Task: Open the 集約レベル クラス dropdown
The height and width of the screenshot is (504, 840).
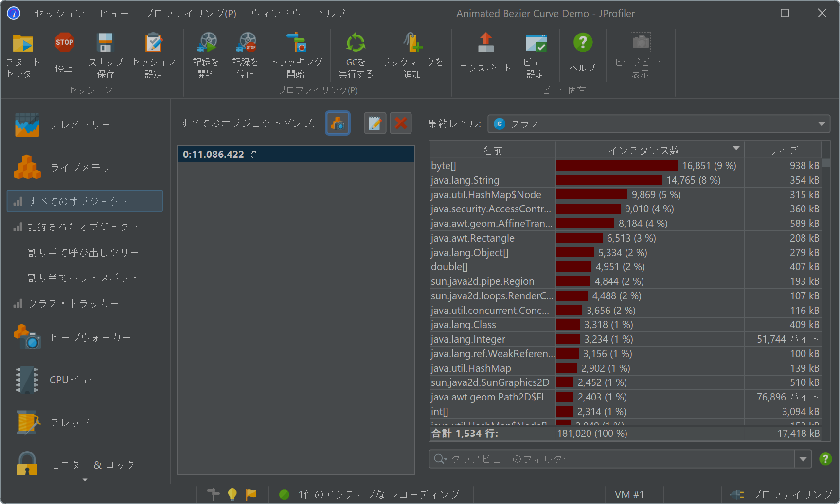Action: click(659, 124)
